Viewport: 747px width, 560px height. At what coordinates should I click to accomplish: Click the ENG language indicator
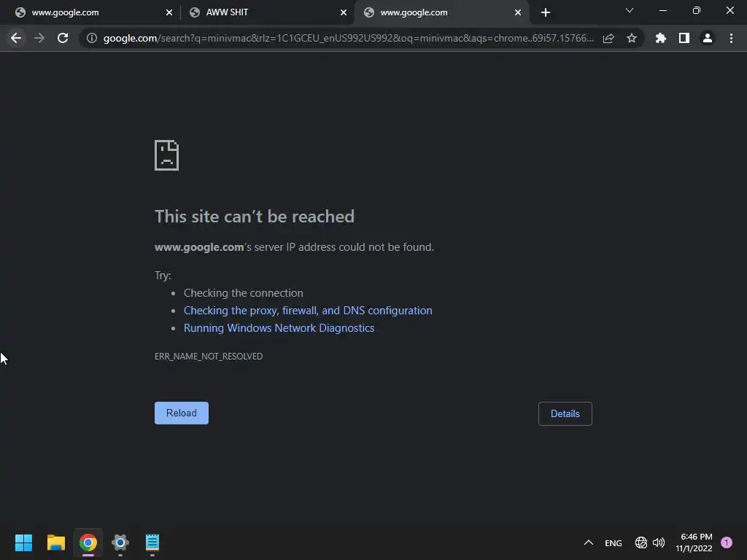613,542
